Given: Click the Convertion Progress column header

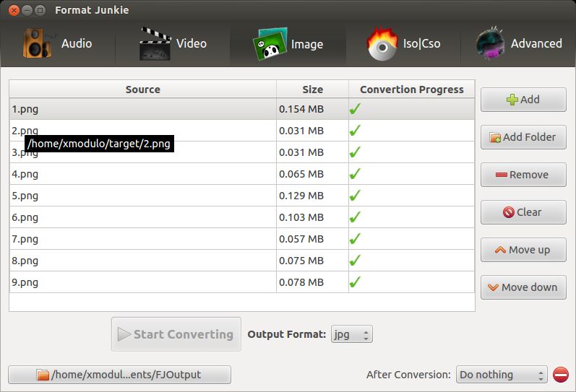Looking at the screenshot, I should pyautogui.click(x=411, y=90).
